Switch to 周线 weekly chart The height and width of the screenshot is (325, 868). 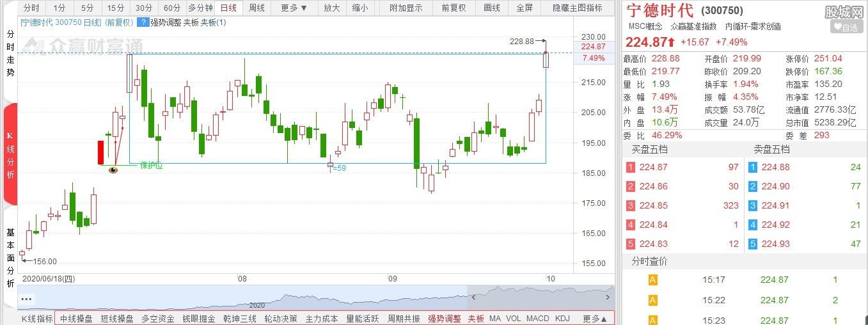pos(256,8)
